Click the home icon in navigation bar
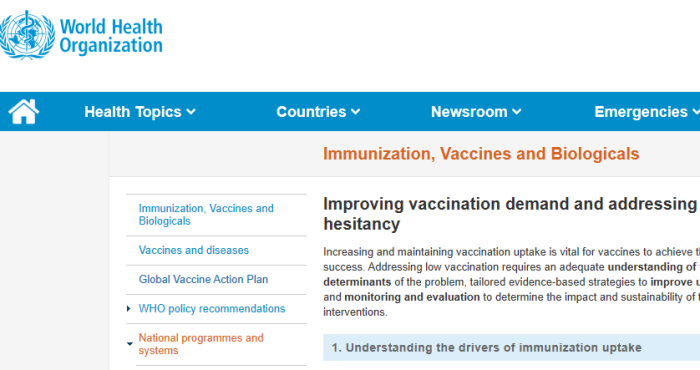This screenshot has height=370, width=700. click(24, 112)
